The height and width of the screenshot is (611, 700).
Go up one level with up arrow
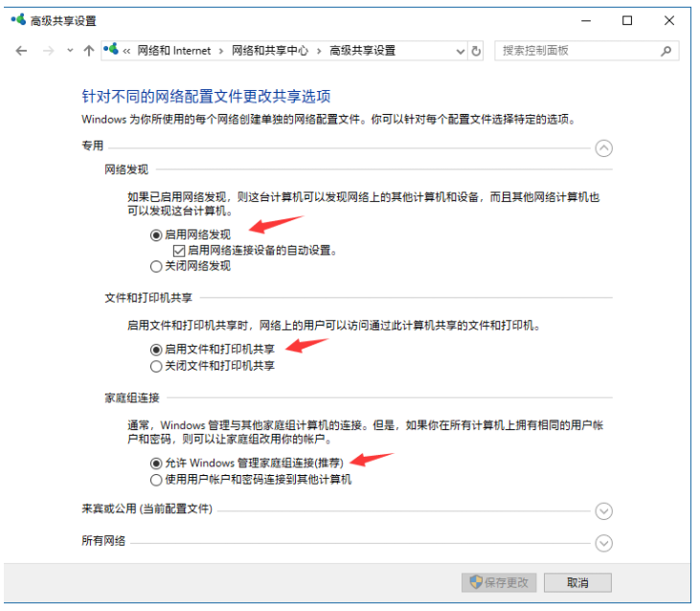tap(89, 51)
